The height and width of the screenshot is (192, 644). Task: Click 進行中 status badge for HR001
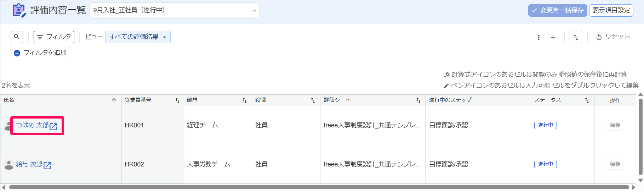pos(546,125)
